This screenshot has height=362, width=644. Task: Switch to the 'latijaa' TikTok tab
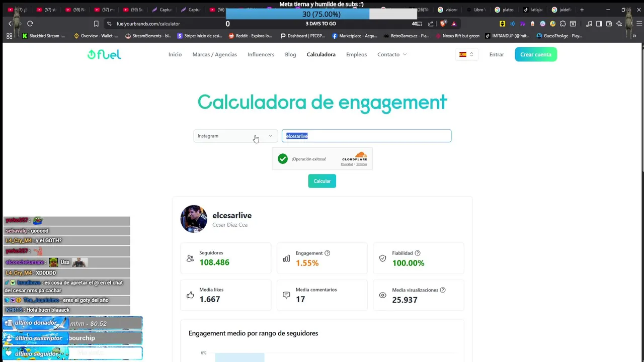[x=533, y=10]
